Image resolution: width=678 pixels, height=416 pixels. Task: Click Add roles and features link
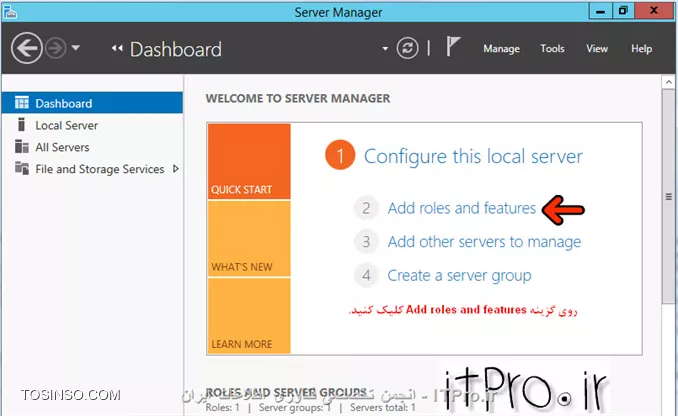pyautogui.click(x=461, y=208)
